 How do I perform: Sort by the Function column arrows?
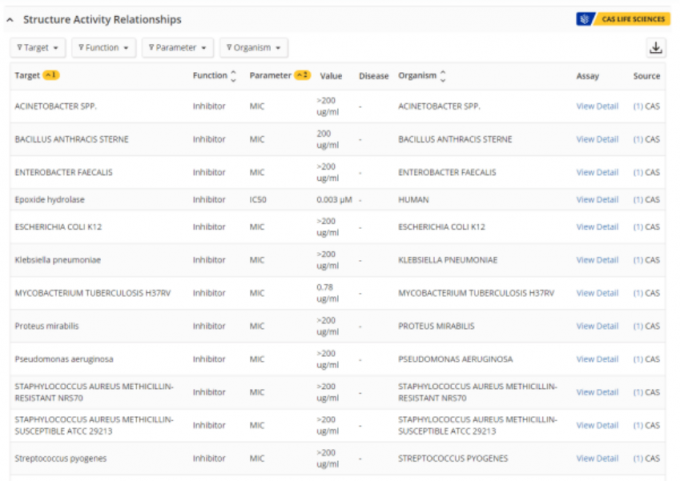[x=234, y=75]
